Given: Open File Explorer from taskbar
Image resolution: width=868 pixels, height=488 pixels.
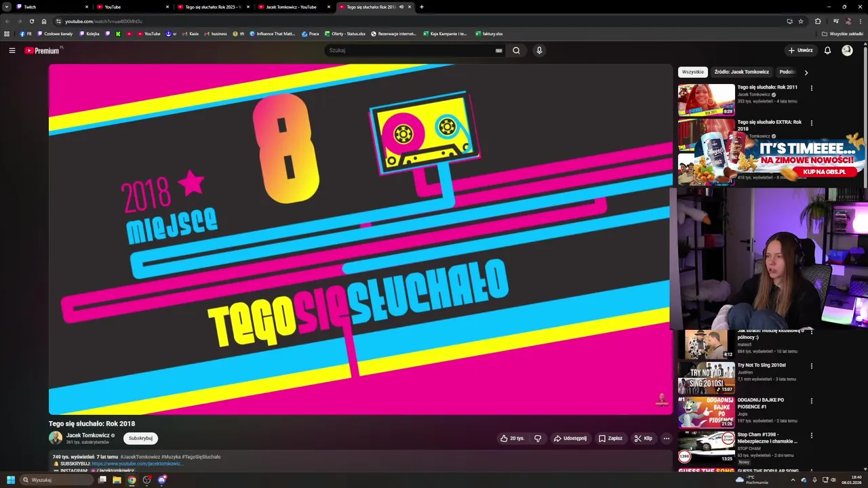Looking at the screenshot, I should tap(117, 480).
